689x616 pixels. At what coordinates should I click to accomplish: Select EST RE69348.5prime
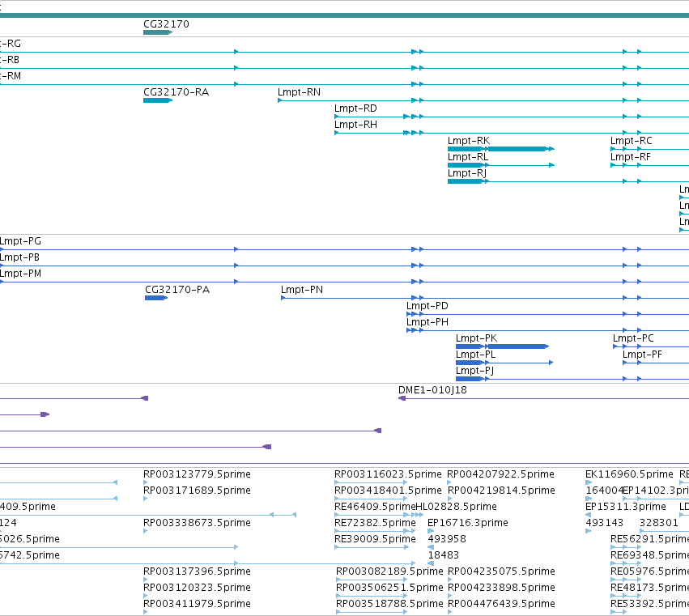pos(649,555)
